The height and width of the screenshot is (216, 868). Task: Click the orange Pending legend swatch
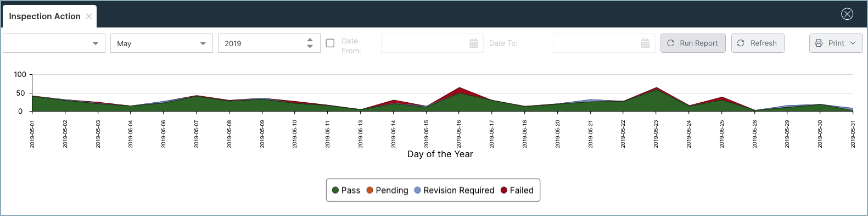tap(370, 190)
